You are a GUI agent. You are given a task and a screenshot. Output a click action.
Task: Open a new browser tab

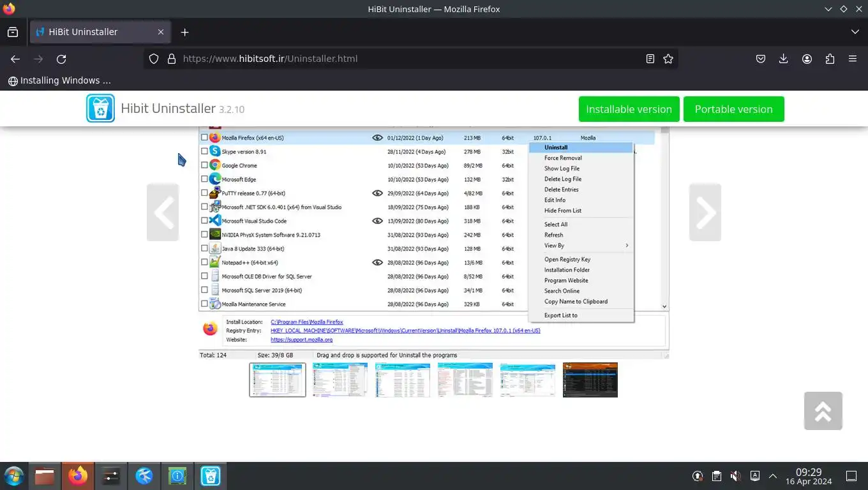(184, 32)
